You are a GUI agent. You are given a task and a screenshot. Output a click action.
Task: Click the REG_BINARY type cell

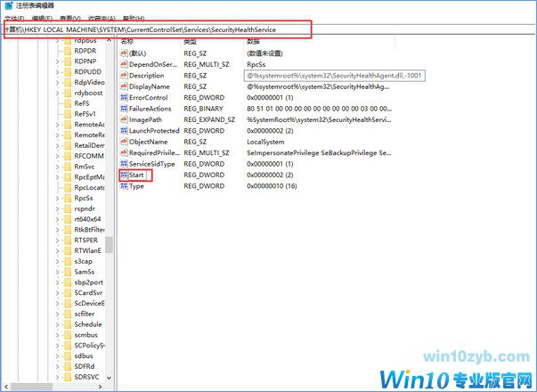[x=203, y=109]
